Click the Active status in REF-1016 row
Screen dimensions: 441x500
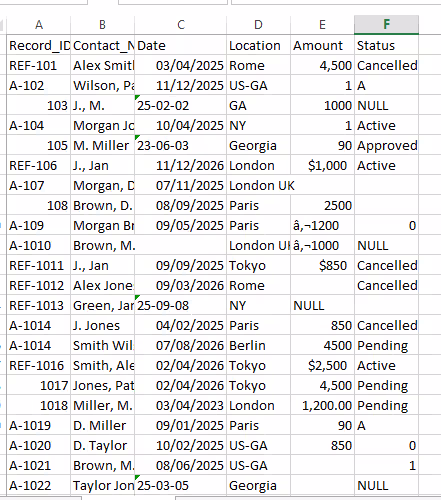[386, 365]
